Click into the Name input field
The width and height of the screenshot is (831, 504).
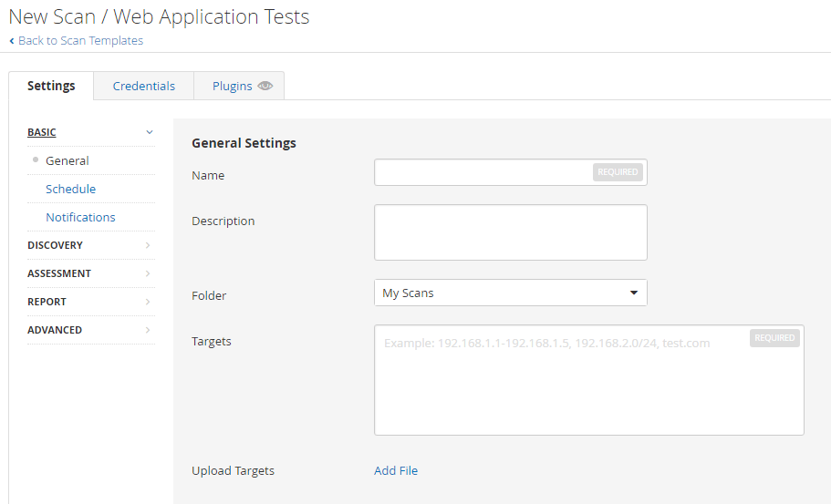coord(483,172)
